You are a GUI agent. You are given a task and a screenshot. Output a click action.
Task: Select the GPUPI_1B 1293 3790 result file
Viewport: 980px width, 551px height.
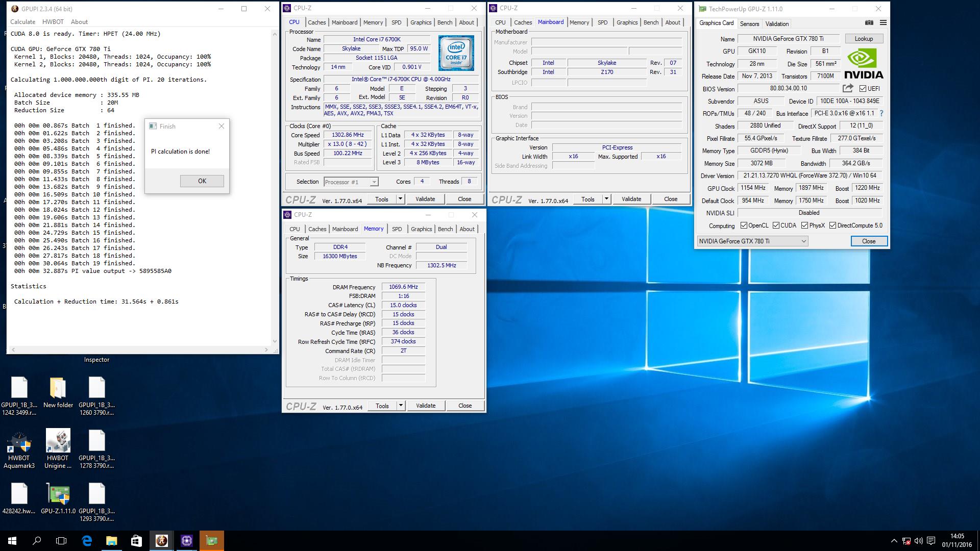pos(96,503)
